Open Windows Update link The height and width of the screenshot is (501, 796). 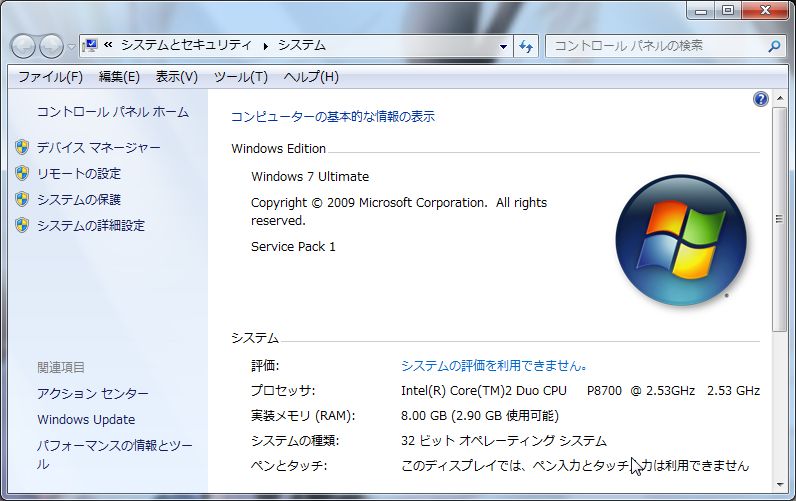[86, 420]
